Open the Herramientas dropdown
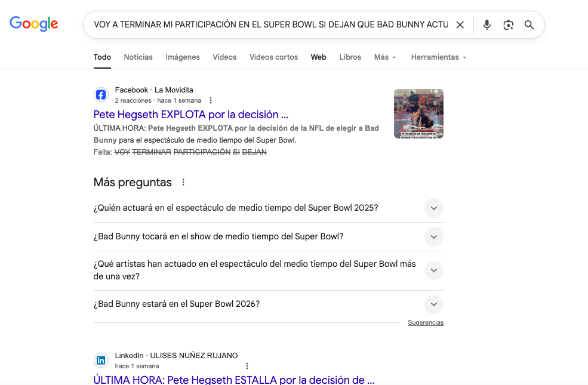Viewport: 588px width, 385px height. (438, 57)
